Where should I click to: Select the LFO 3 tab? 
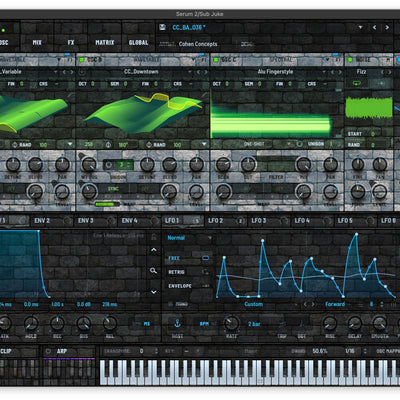tap(259, 221)
